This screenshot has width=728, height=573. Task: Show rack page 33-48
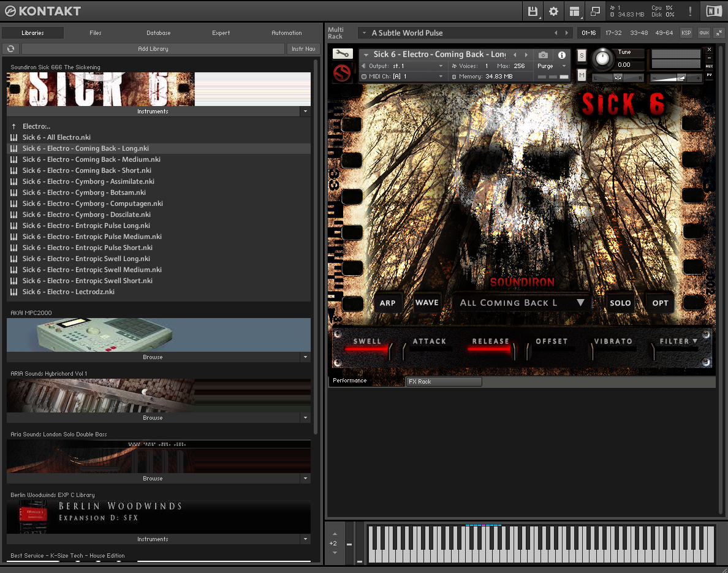pyautogui.click(x=639, y=33)
